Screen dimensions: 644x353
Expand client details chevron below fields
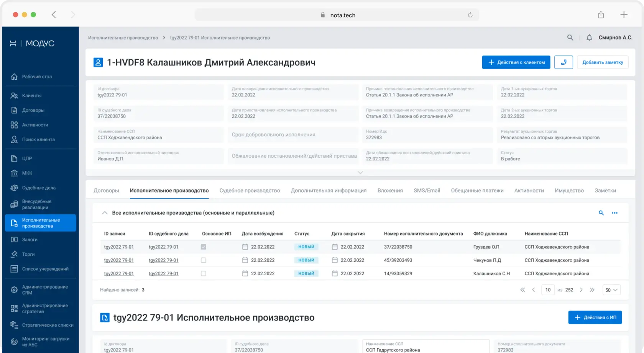point(360,173)
